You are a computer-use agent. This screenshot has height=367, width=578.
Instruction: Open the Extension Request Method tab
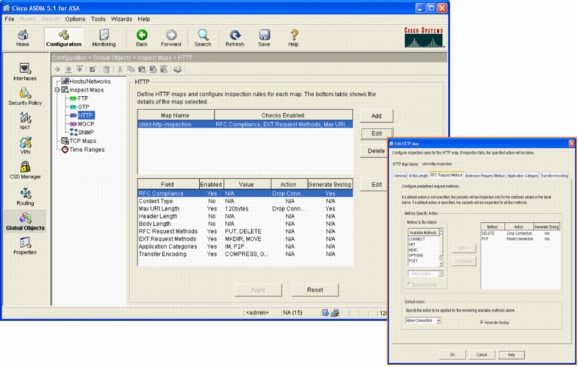pyautogui.click(x=485, y=176)
